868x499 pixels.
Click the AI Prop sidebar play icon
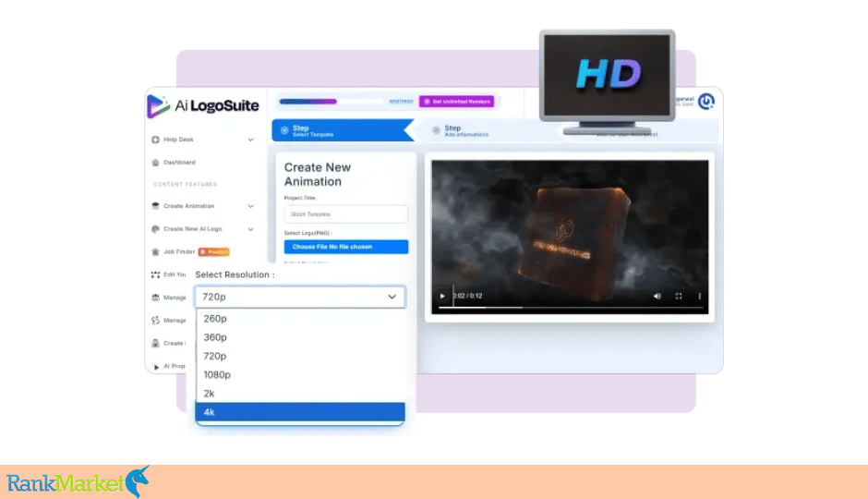[x=155, y=367]
